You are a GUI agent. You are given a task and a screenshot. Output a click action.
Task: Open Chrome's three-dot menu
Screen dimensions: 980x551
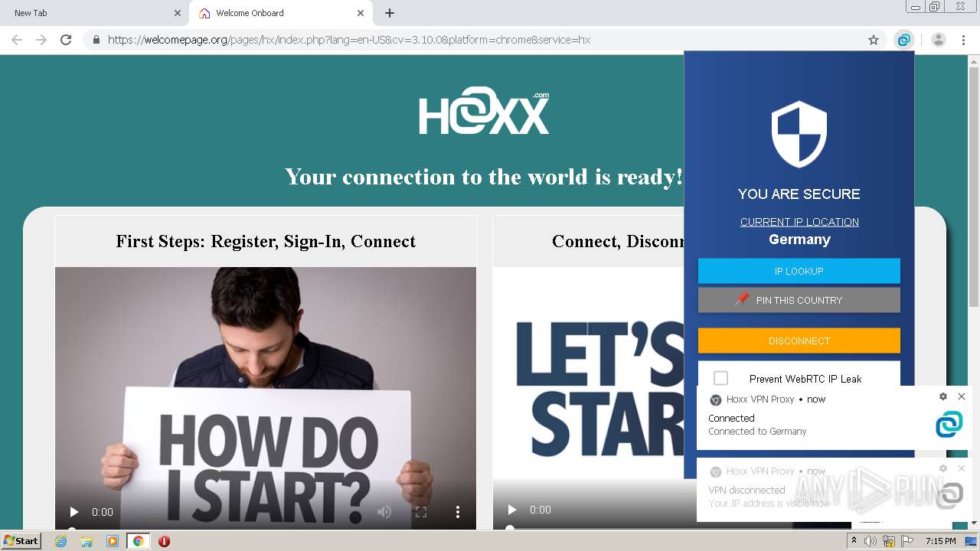pyautogui.click(x=964, y=40)
